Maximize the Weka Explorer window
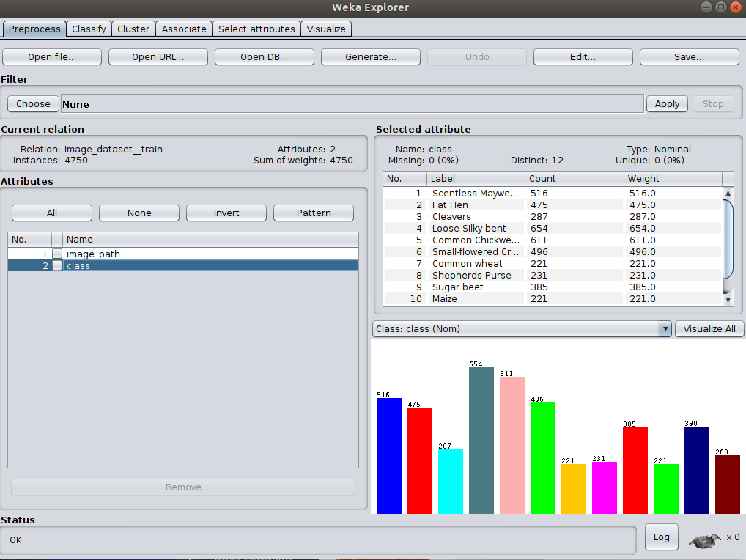The height and width of the screenshot is (560, 746). point(721,7)
